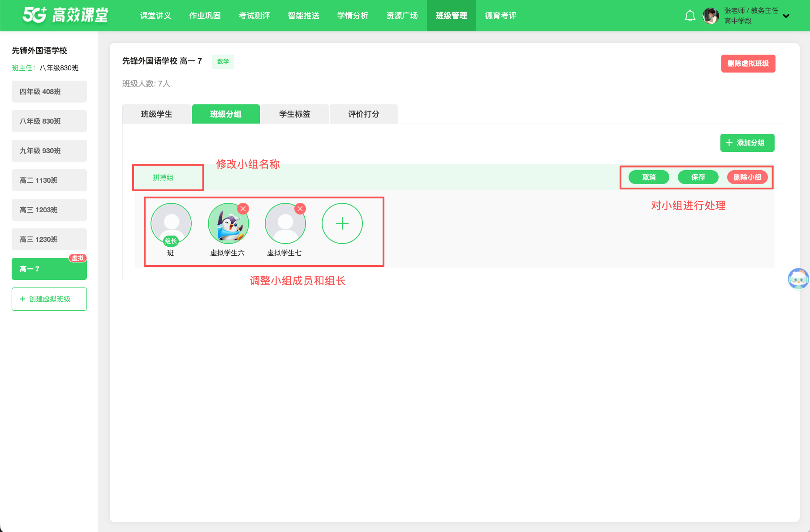
Task: Click the 先锋外国语学校 sidebar heading
Action: pos(39,51)
